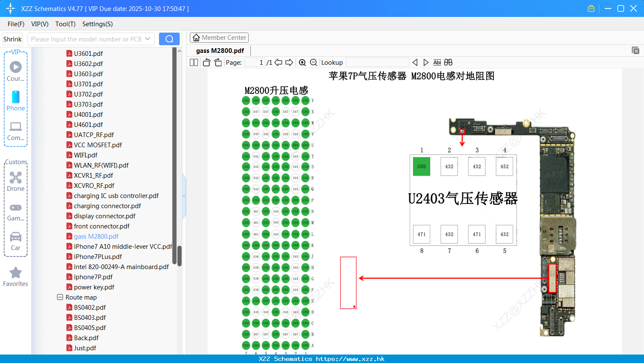
Task: Open BS0402.pdf under Route map
Action: [x=90, y=307]
